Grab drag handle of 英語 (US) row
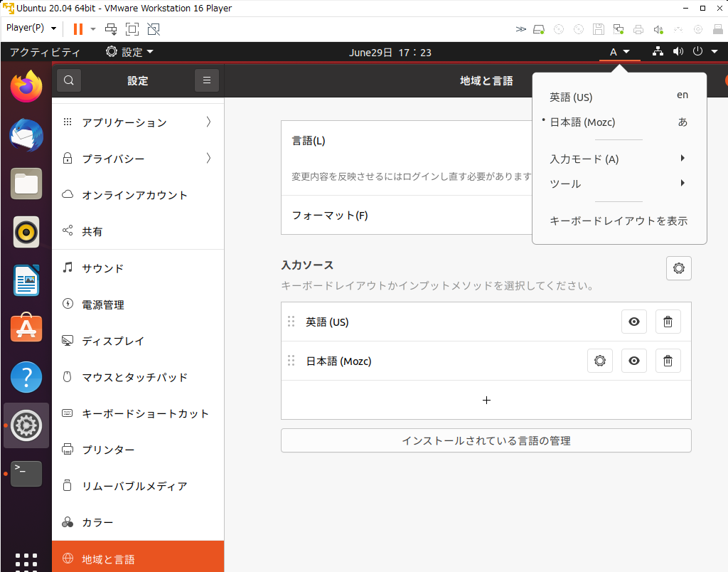This screenshot has height=572, width=728. click(291, 322)
